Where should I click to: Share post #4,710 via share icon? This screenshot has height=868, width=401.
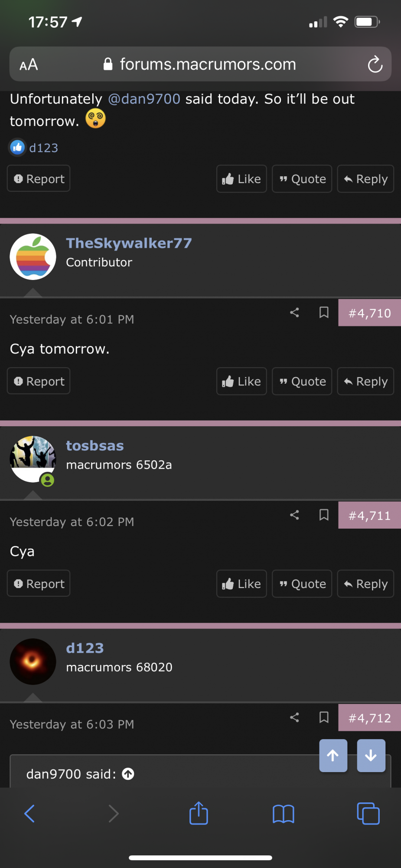tap(294, 312)
